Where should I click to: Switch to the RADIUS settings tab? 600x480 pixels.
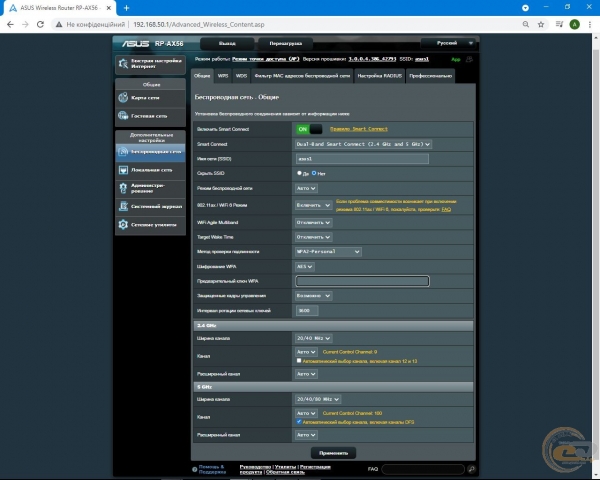[380, 76]
